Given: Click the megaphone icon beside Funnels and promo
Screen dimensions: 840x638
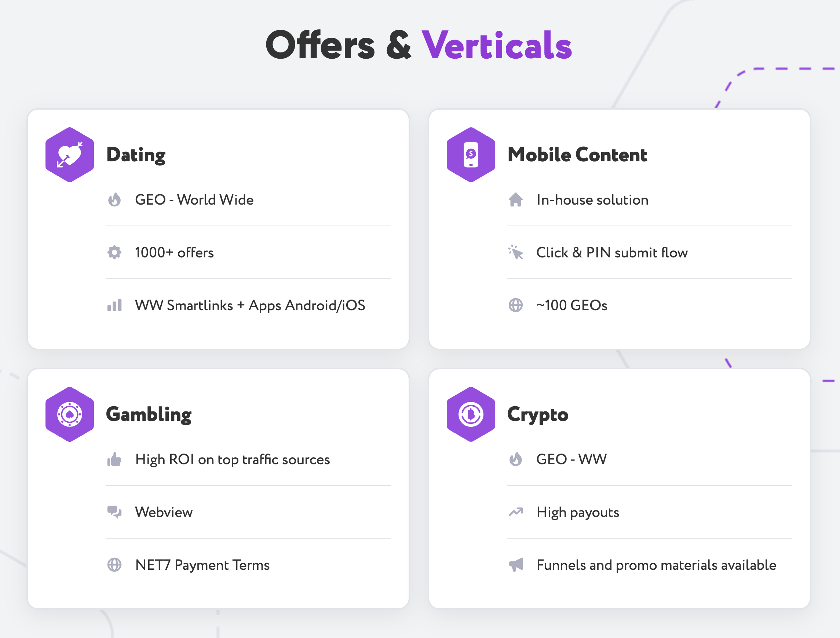Looking at the screenshot, I should tap(515, 565).
